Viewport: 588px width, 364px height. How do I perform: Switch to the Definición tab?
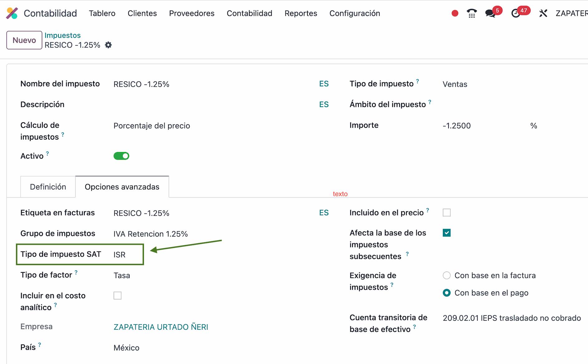(48, 187)
